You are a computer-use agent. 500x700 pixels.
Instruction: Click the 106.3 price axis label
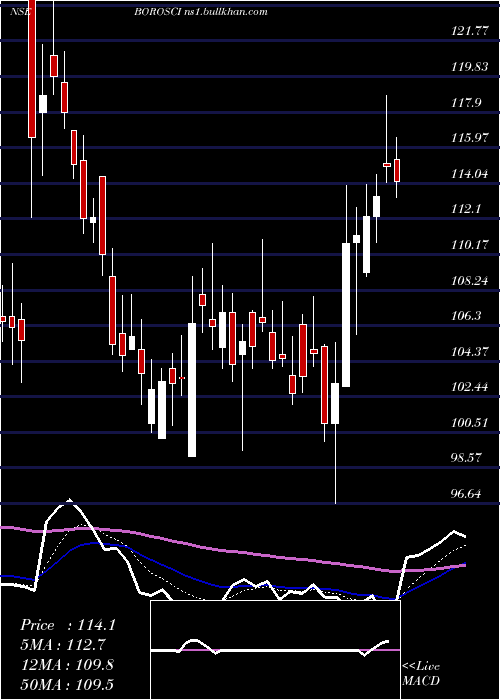(467, 316)
